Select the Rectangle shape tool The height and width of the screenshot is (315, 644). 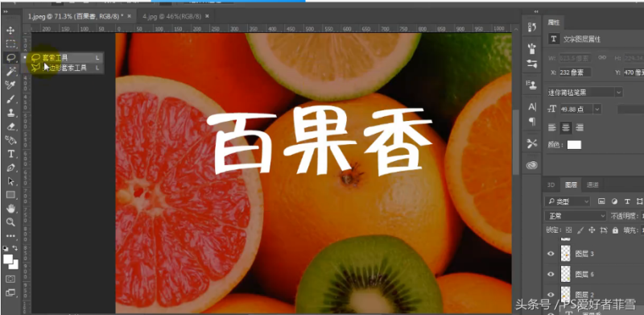[10, 195]
